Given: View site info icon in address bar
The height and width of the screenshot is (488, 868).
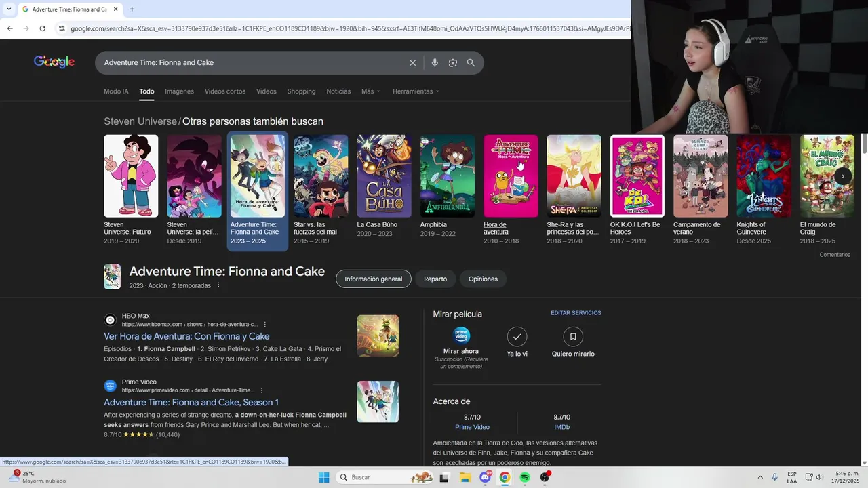Looking at the screenshot, I should tap(62, 28).
